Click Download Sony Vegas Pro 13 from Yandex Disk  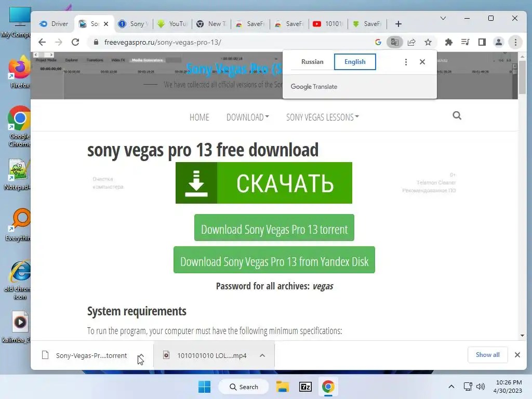pyautogui.click(x=274, y=260)
